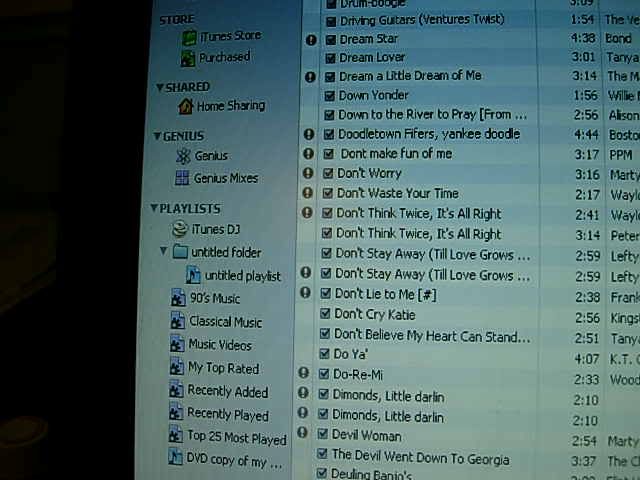Select the song Don't Waste Your Time
Screen dimensions: 640x480
pyautogui.click(x=398, y=193)
